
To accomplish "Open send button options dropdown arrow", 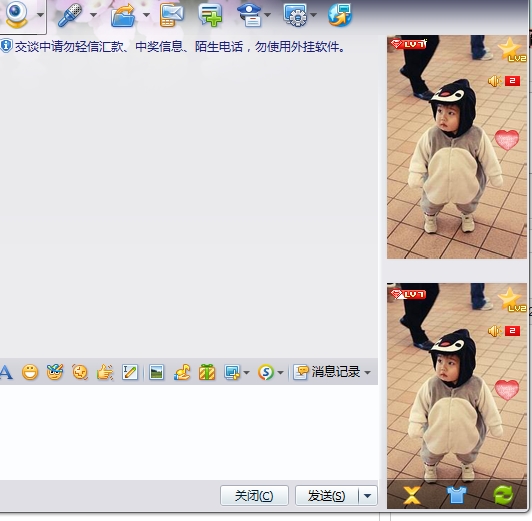I will coord(367,496).
